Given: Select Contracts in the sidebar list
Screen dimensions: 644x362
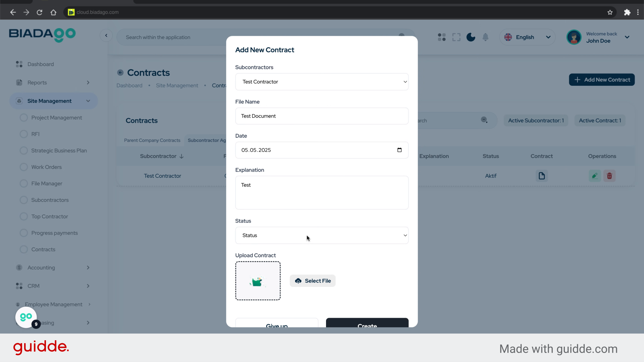Looking at the screenshot, I should click(x=43, y=249).
